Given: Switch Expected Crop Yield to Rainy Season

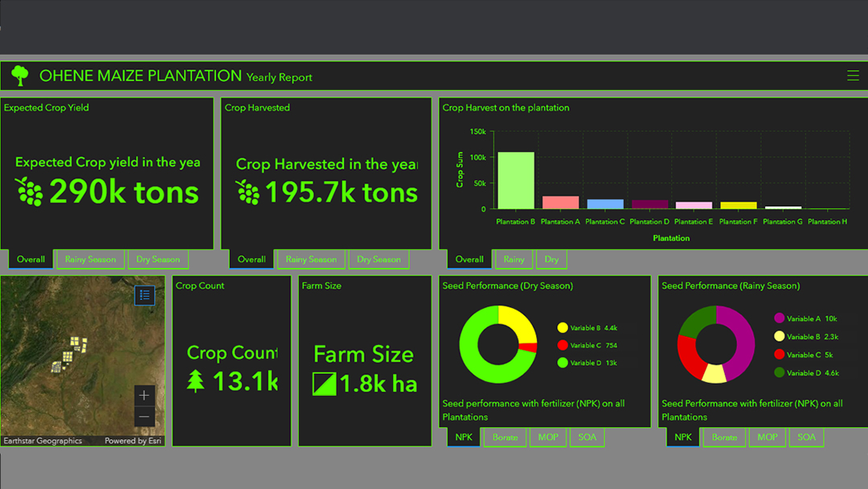Looking at the screenshot, I should point(90,260).
